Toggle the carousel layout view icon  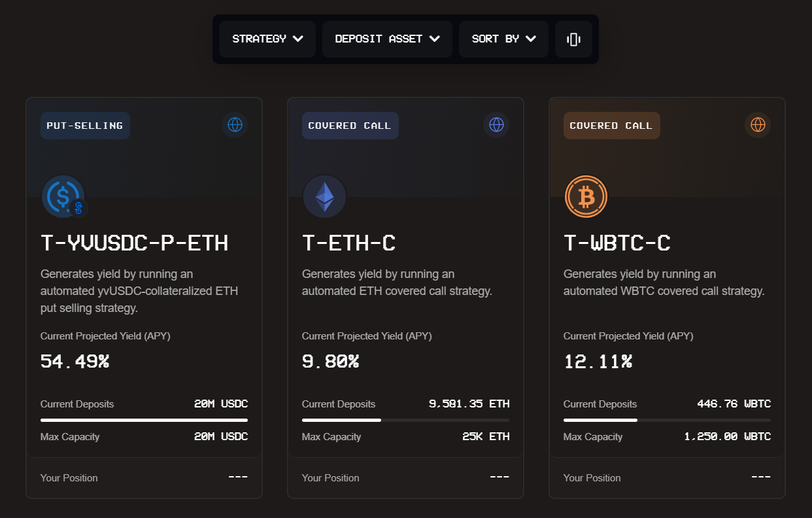pos(573,39)
